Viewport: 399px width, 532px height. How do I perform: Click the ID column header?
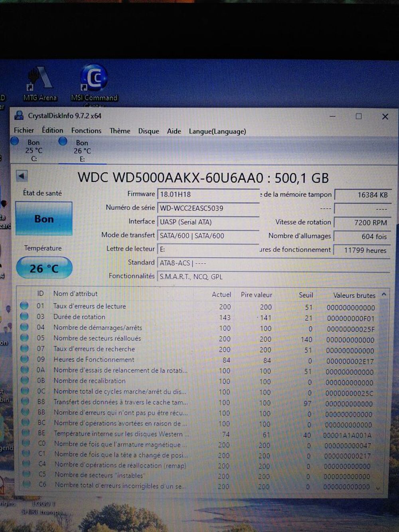pyautogui.click(x=40, y=293)
